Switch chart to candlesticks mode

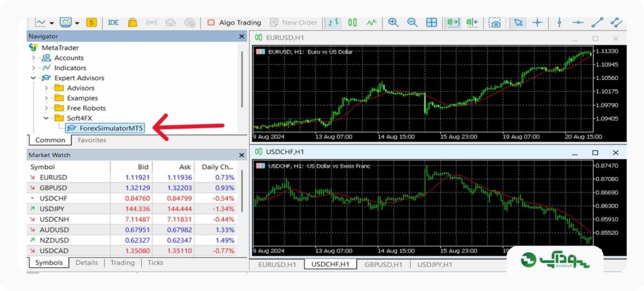pos(352,23)
